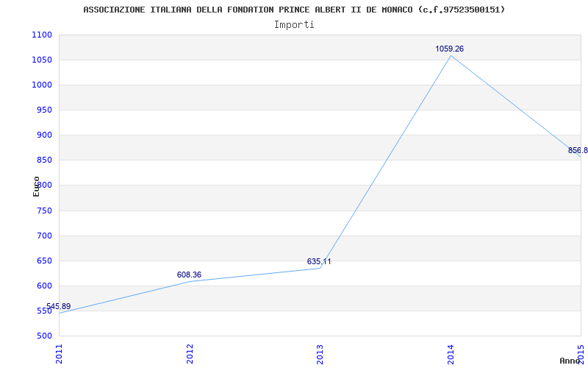588x368 pixels.
Task: Click the 900 y-axis value
Action: coord(44,135)
